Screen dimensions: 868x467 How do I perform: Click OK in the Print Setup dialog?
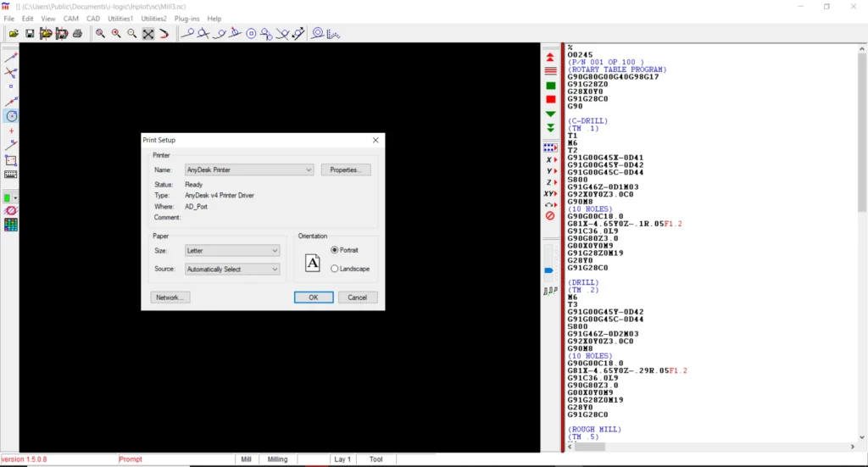(314, 297)
